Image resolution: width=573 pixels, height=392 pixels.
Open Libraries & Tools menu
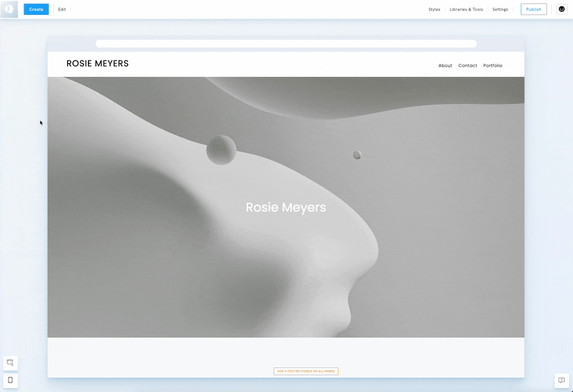[466, 10]
